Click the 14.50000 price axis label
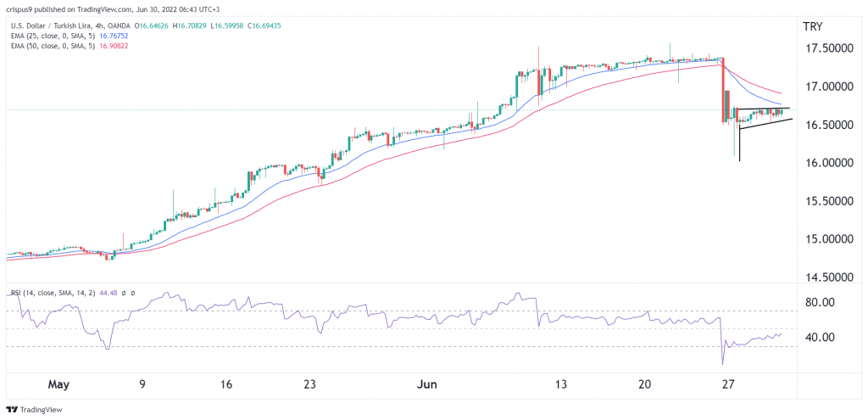The height and width of the screenshot is (420, 868). (831, 277)
